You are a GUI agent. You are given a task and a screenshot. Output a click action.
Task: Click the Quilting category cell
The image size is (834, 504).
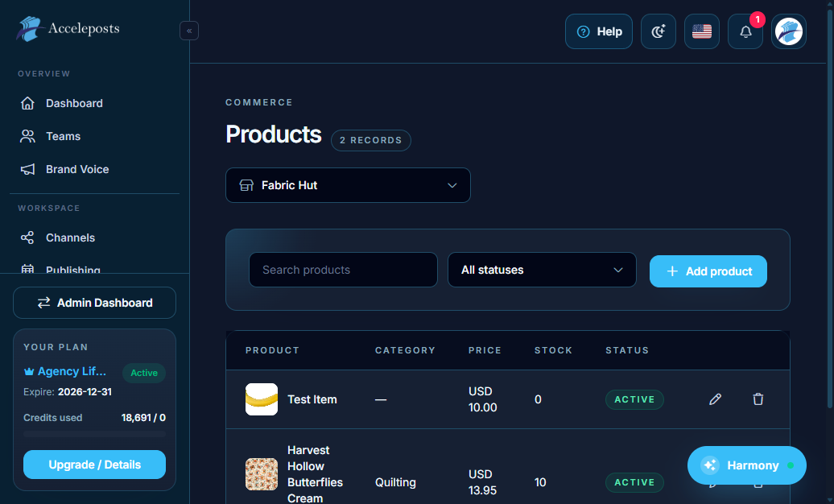(395, 482)
